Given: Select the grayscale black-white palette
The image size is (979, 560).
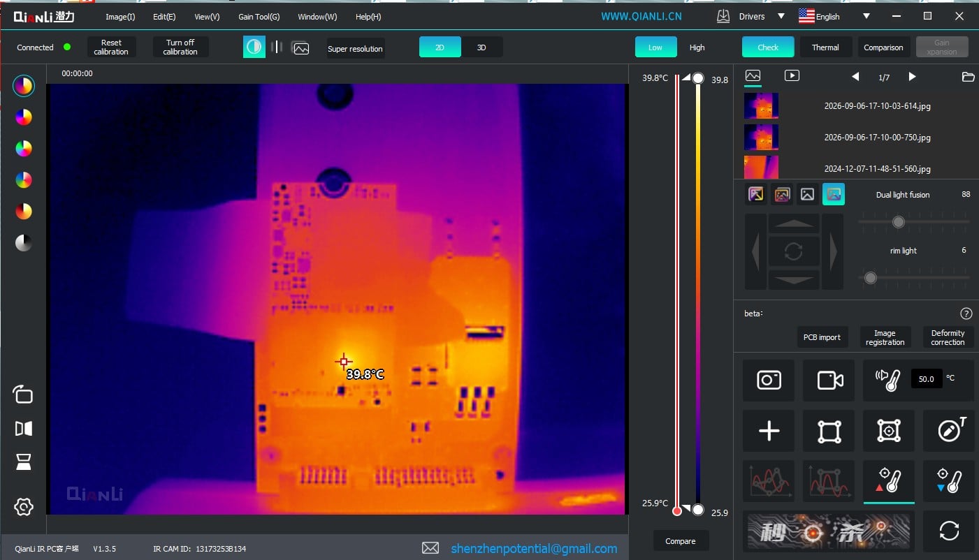Looking at the screenshot, I should (x=24, y=242).
